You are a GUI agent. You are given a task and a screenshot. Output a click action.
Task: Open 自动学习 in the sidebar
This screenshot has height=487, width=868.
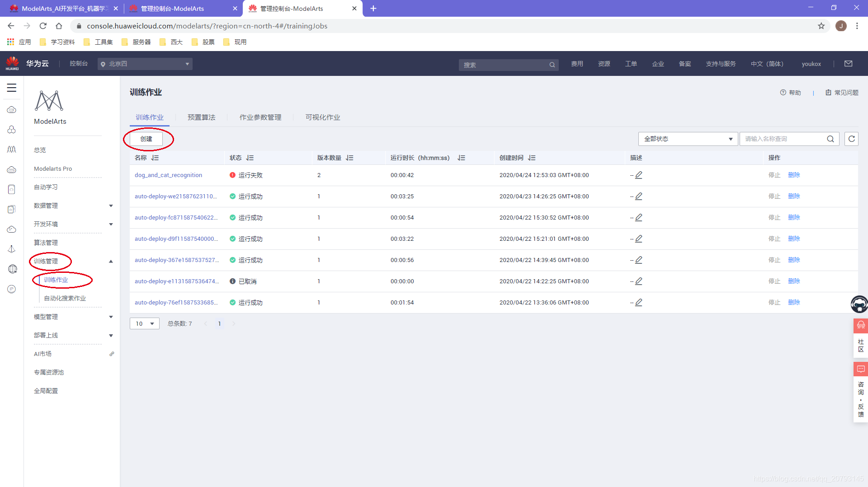(x=46, y=187)
